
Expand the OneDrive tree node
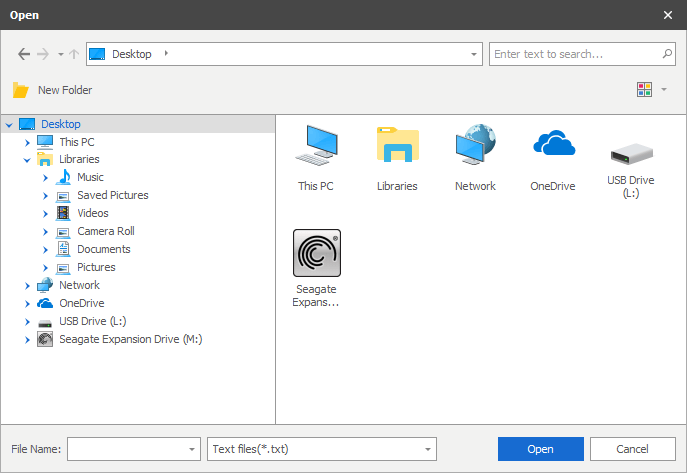click(x=27, y=304)
